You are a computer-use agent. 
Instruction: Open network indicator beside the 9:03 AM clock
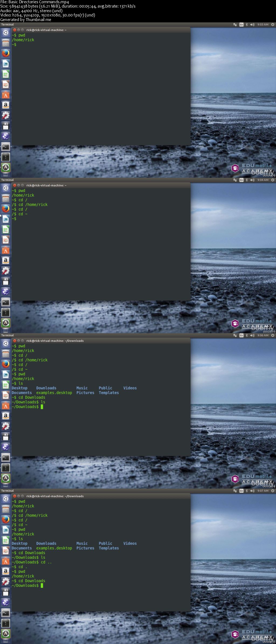235,25
